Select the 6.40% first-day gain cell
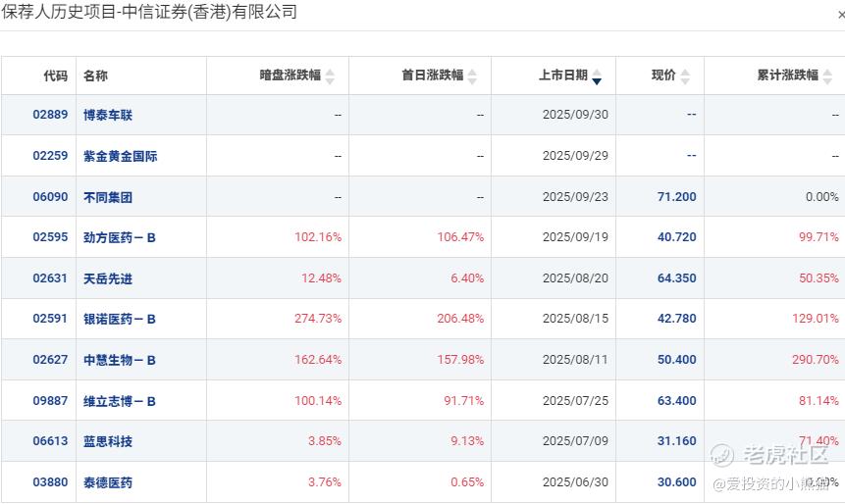The image size is (845, 504). (x=467, y=278)
